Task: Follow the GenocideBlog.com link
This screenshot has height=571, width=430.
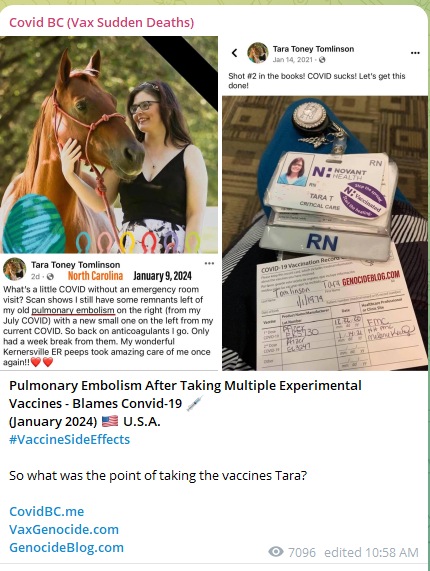Action: click(67, 547)
